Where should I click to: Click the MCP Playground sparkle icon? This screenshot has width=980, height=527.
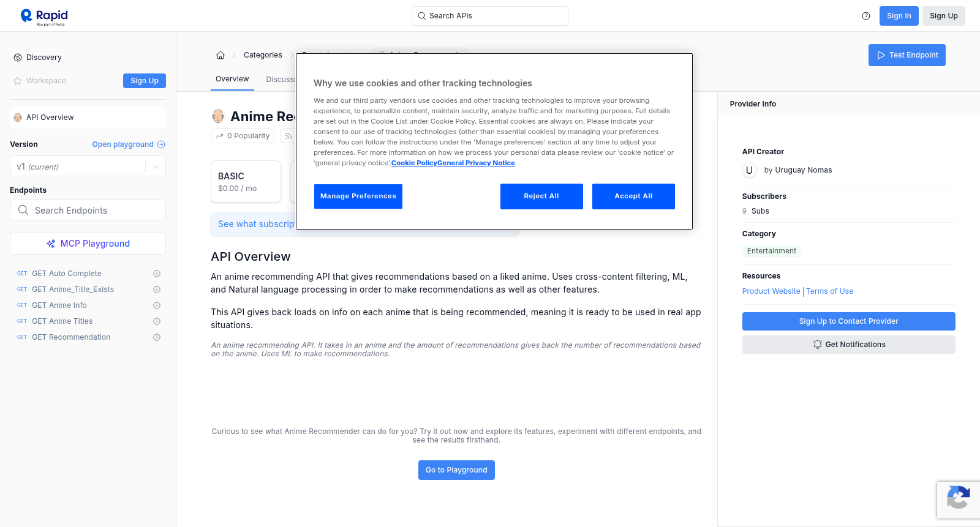[51, 244]
